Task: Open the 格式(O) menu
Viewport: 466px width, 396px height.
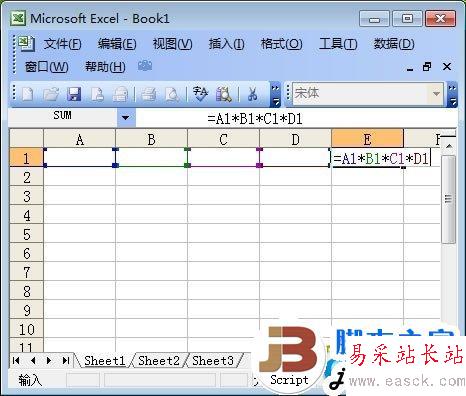Action: coord(282,44)
